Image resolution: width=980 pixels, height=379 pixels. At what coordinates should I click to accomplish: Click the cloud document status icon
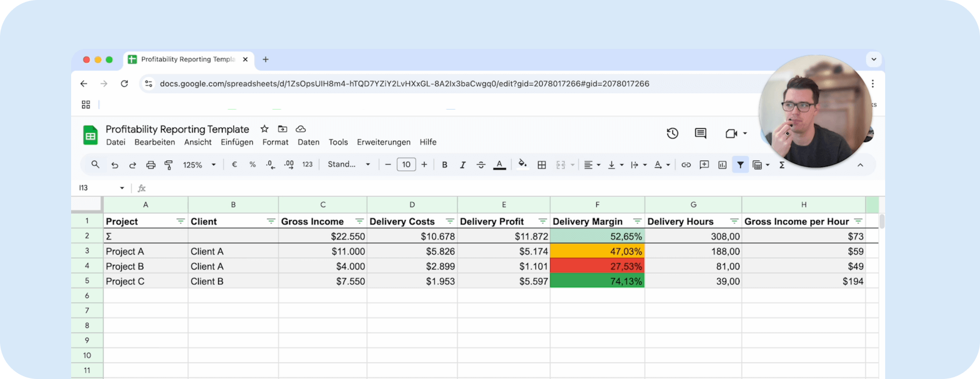pos(301,129)
